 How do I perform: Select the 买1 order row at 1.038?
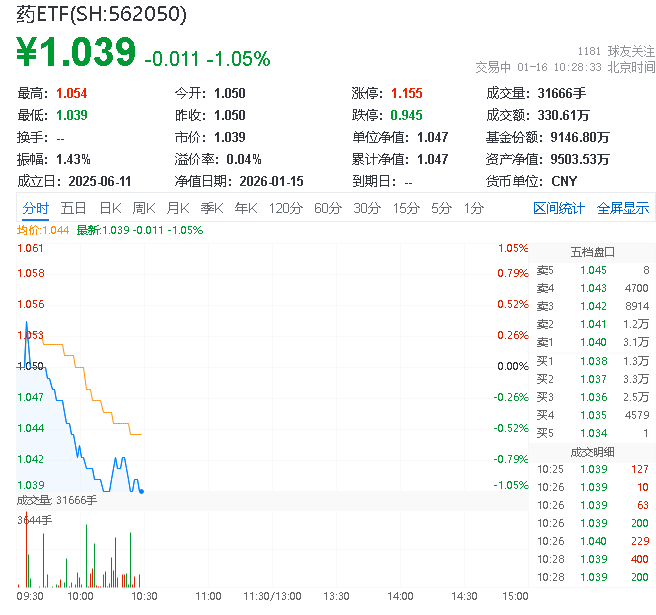pyautogui.click(x=592, y=360)
